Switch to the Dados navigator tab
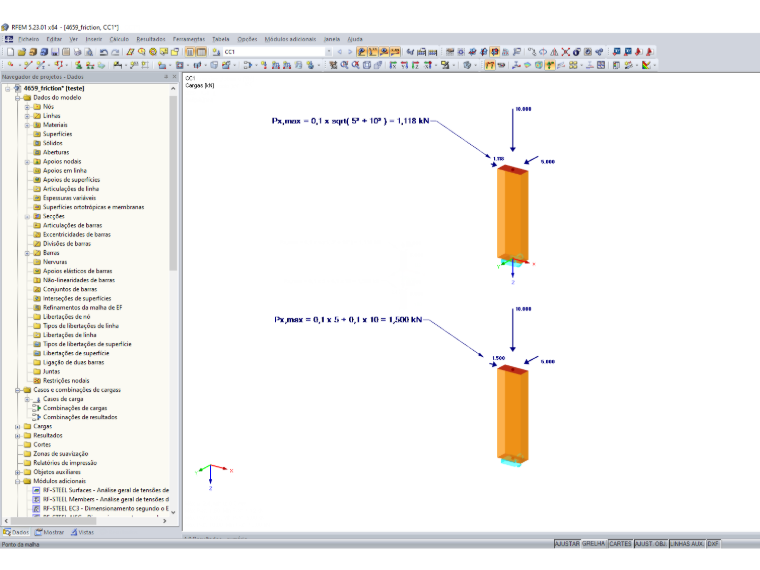The image size is (760, 570). [x=16, y=532]
